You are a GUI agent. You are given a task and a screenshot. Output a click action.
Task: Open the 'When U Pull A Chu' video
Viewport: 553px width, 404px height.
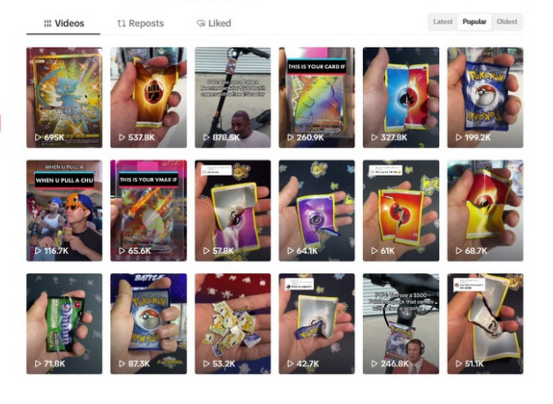coord(64,211)
